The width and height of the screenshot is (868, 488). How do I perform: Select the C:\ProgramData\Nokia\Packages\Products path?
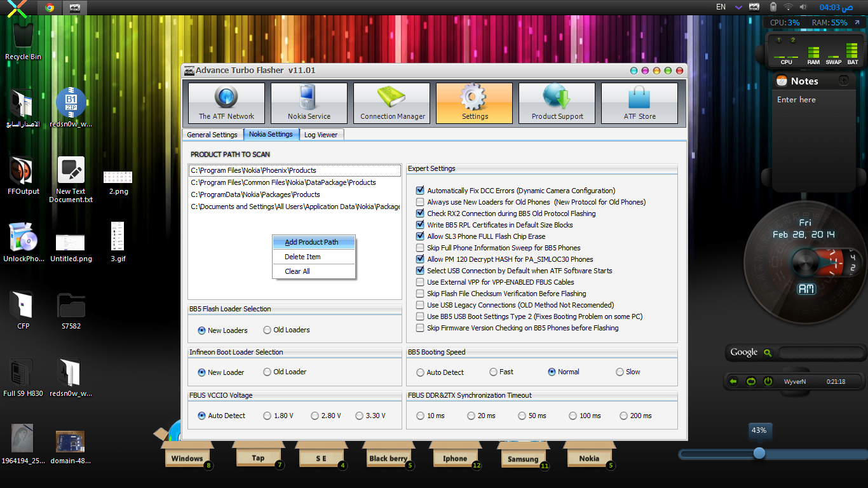pos(295,194)
